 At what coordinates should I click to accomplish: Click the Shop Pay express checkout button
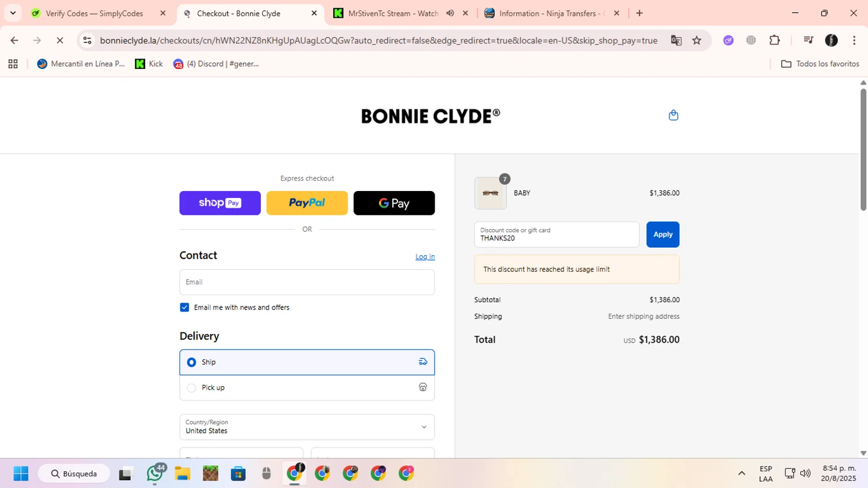click(220, 203)
